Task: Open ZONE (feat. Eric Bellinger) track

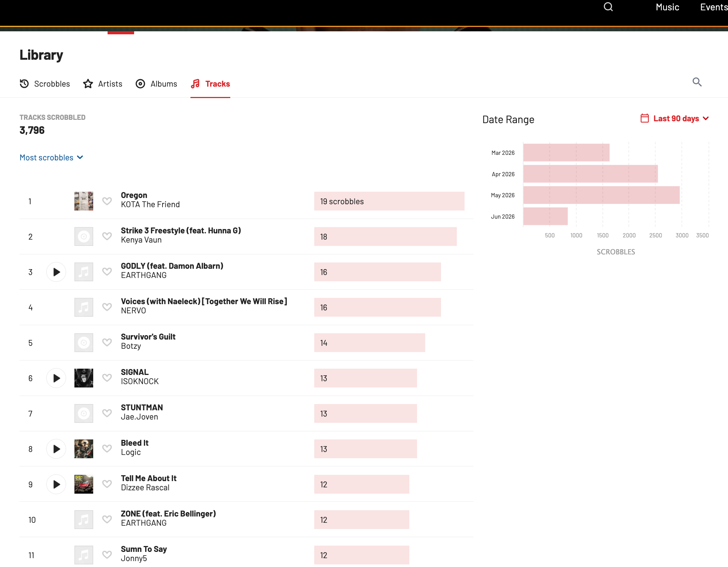Action: (168, 514)
